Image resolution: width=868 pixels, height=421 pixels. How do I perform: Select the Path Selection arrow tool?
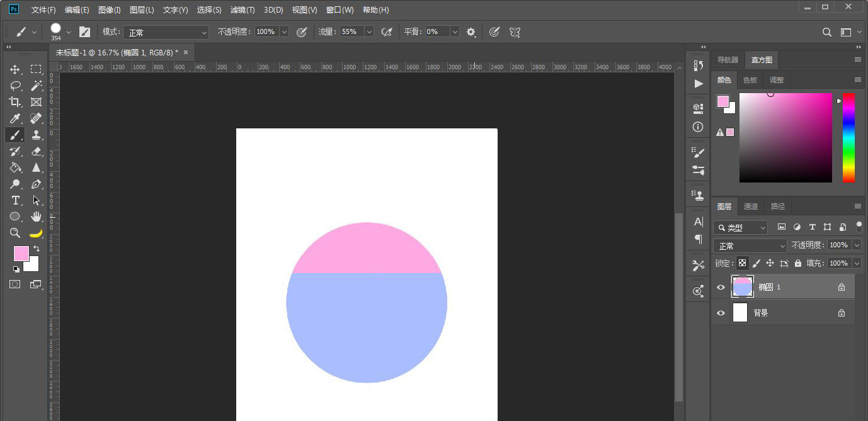tap(36, 200)
